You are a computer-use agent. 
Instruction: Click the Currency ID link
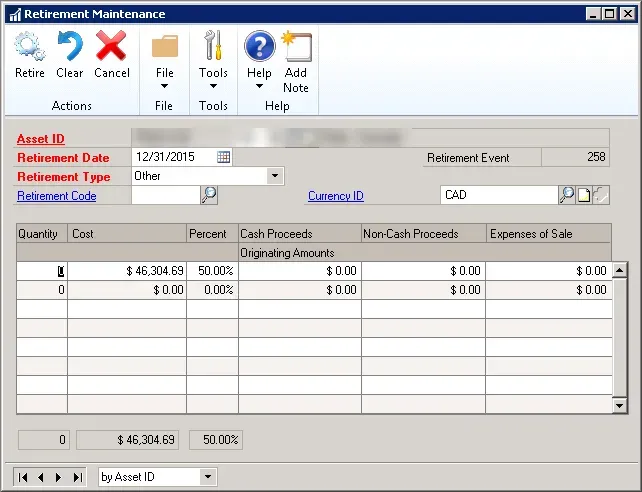tap(336, 196)
